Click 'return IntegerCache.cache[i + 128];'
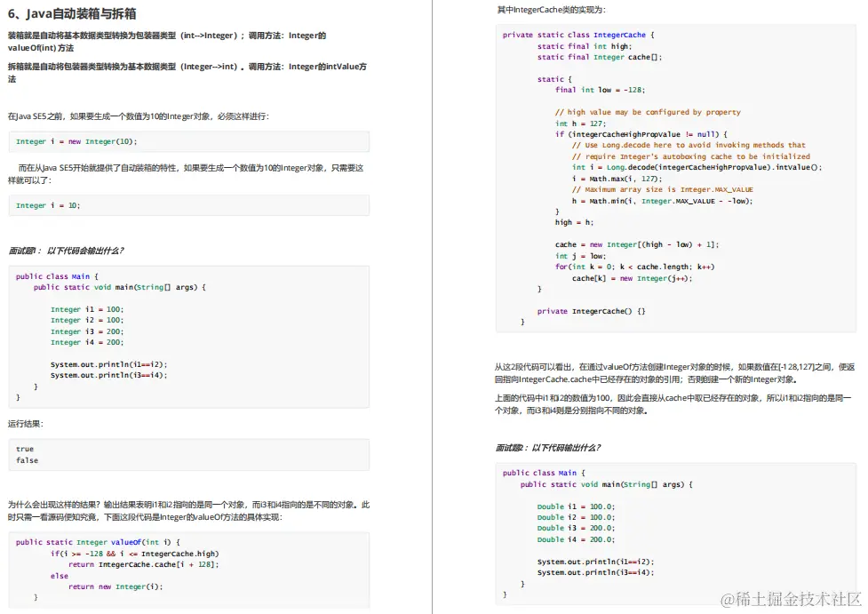Screen dimensions: 868x614 (x=144, y=565)
